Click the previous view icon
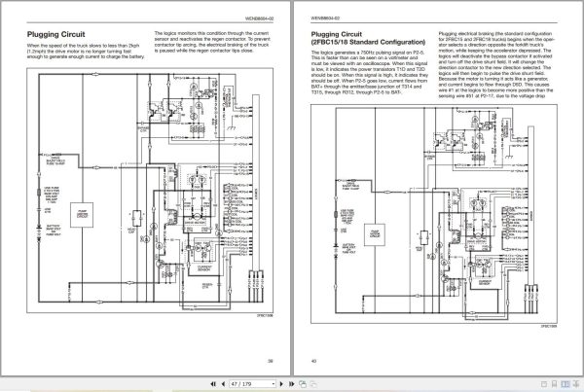Screen dimensions: 584x392 (x=303, y=384)
